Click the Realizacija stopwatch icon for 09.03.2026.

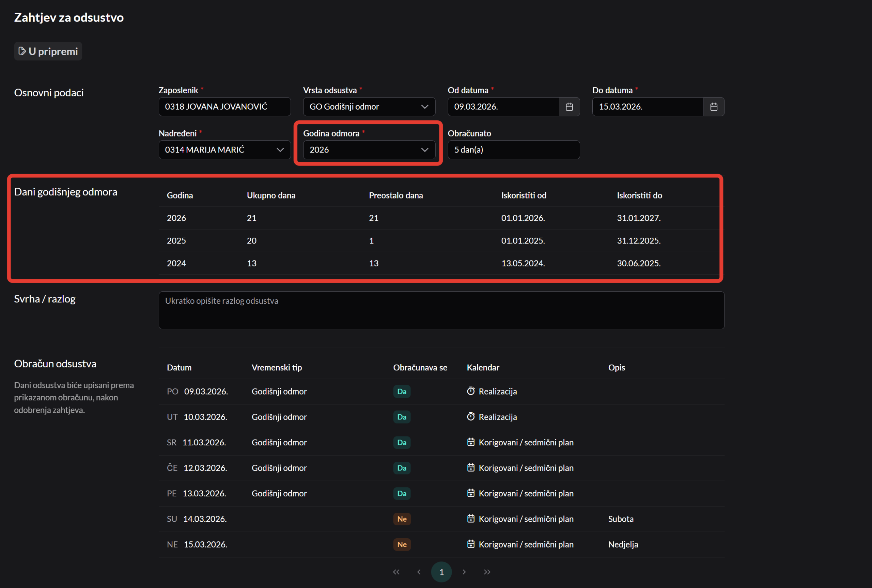coord(471,391)
